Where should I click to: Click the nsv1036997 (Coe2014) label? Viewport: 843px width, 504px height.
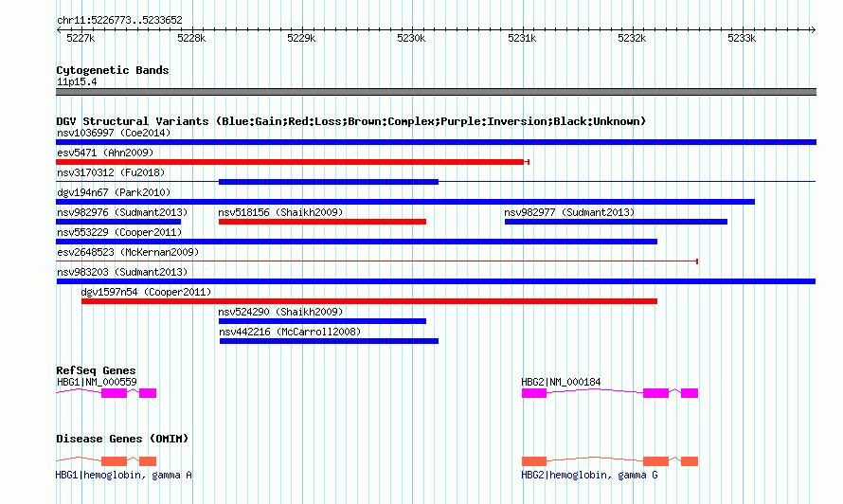tap(114, 133)
